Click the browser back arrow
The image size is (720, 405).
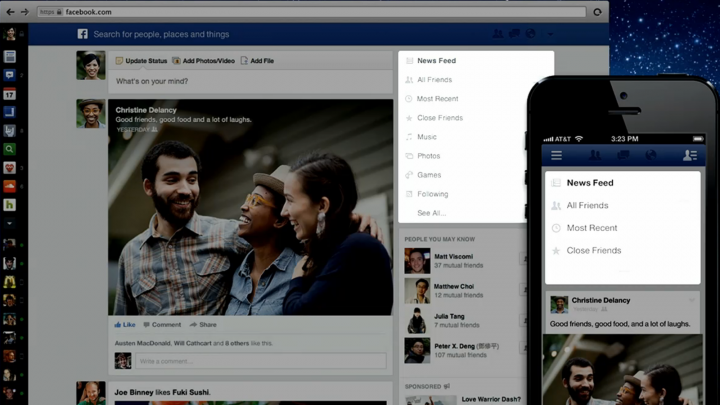tap(10, 12)
